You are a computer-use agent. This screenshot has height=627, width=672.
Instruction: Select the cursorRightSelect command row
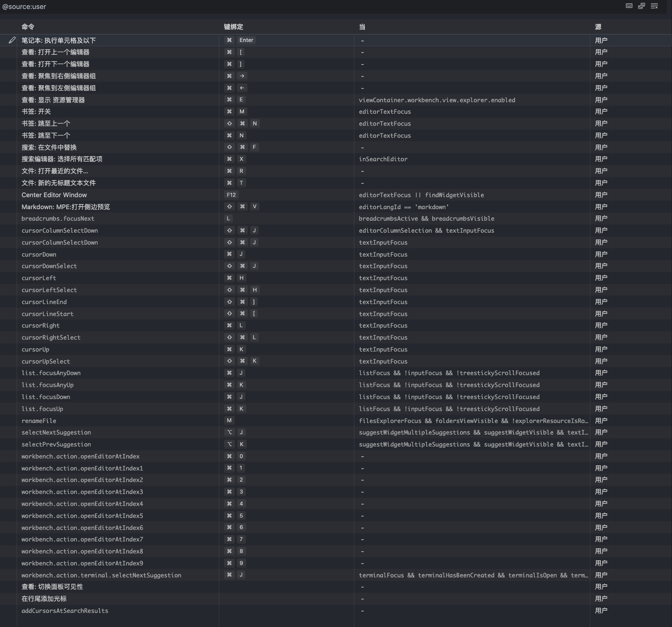[x=336, y=337]
